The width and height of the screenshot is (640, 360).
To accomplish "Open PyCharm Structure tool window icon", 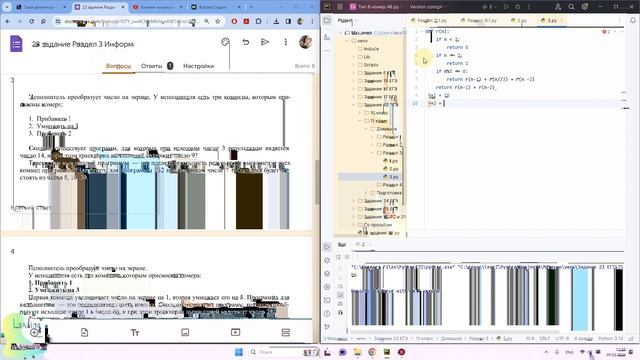I will (327, 37).
